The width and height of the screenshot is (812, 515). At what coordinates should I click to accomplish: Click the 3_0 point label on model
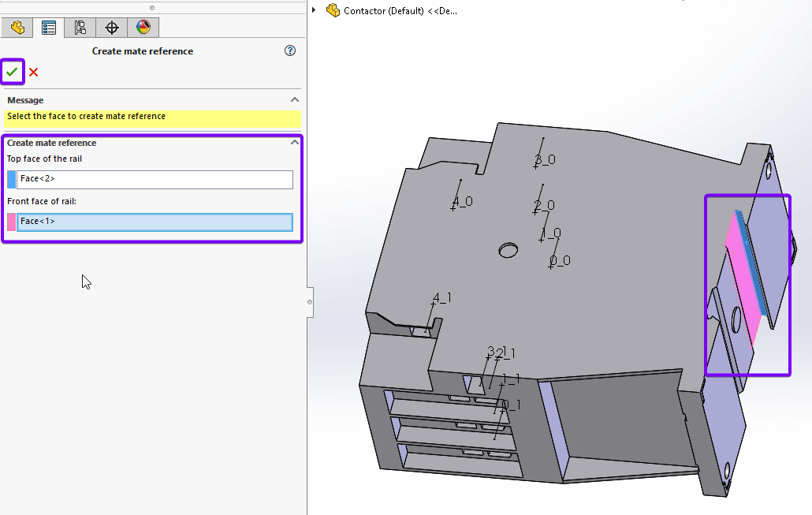click(x=545, y=159)
